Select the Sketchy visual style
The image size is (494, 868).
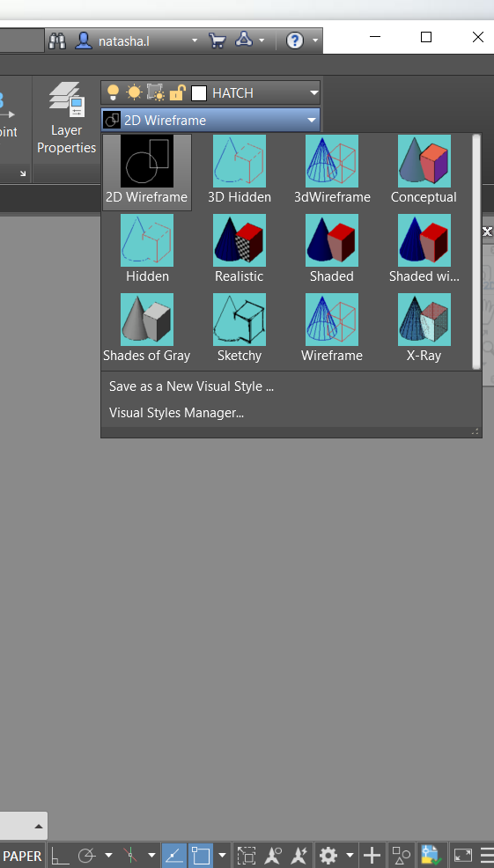(240, 329)
